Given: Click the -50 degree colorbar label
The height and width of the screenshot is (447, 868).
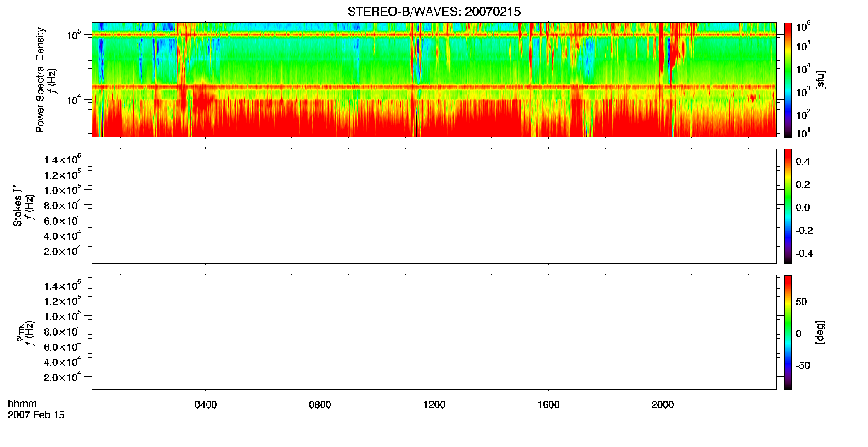Looking at the screenshot, I should (803, 365).
